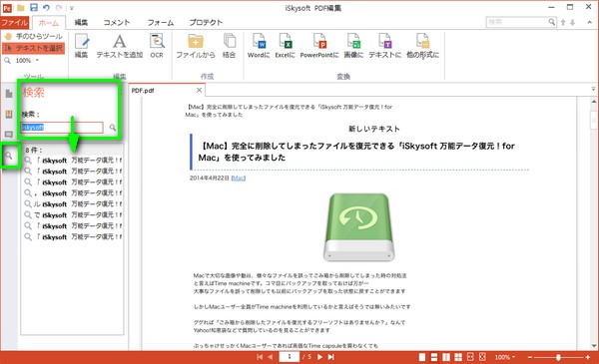Image resolution: width=599 pixels, height=364 pixels.
Task: Open the folder icon in quick access bar
Action: tap(21, 8)
